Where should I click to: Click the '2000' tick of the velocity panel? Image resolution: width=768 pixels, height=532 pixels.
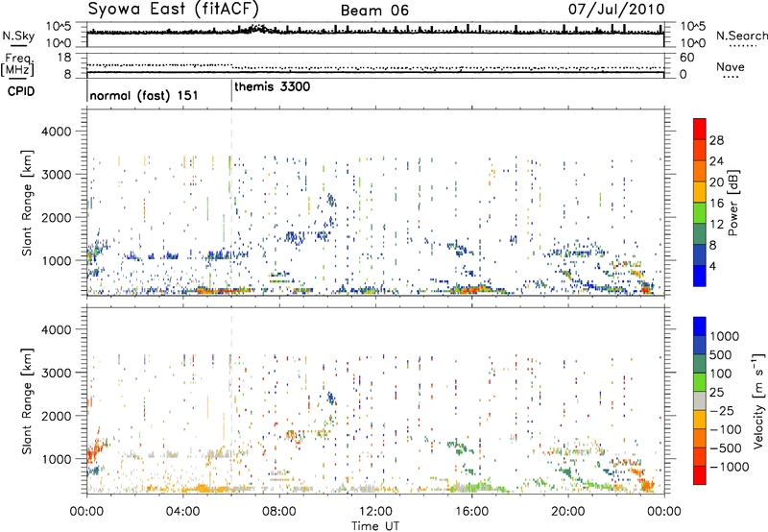coord(56,416)
